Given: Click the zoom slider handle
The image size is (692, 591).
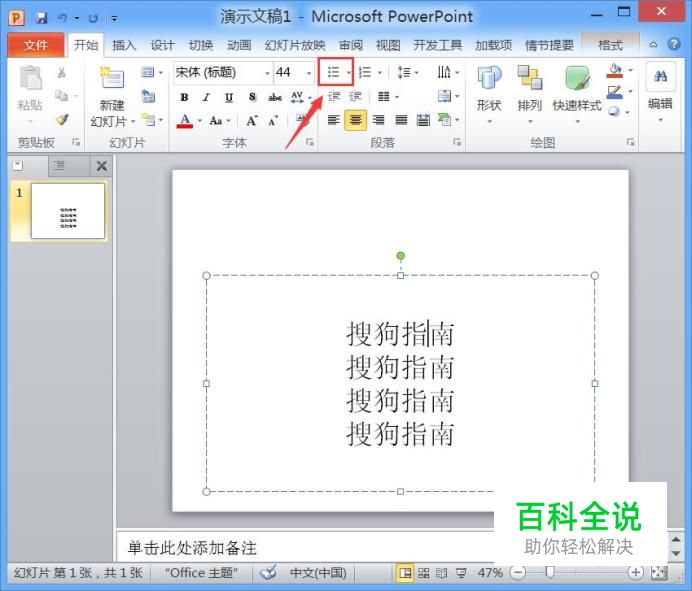Looking at the screenshot, I should point(549,573).
